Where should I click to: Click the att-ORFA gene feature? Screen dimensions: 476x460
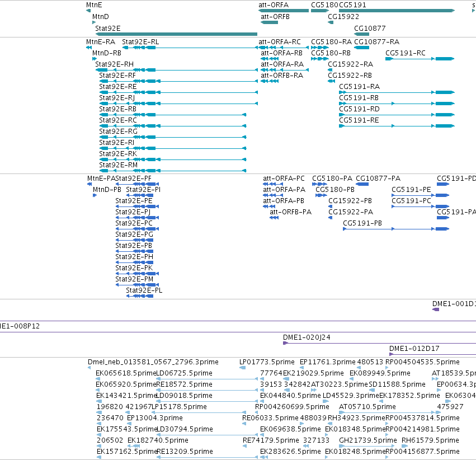click(x=284, y=11)
